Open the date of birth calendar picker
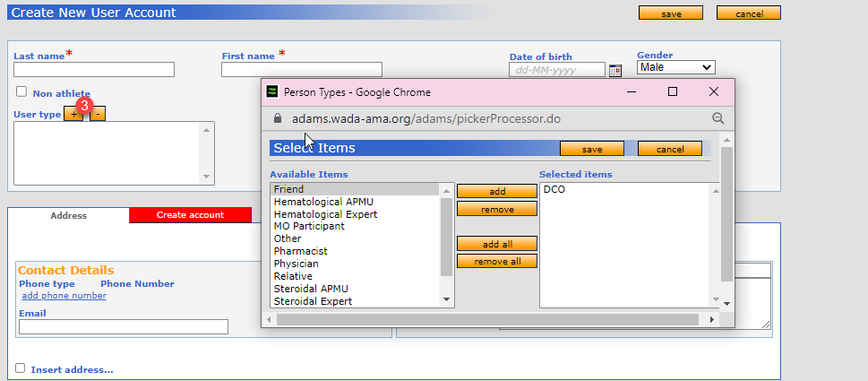Viewport: 868px width, 381px height. pyautogui.click(x=615, y=70)
